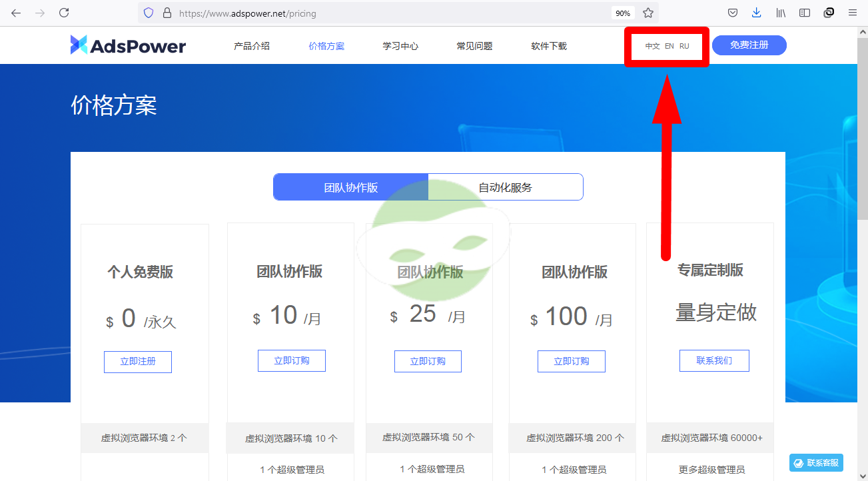Image resolution: width=868 pixels, height=481 pixels.
Task: Click the browser forward arrow
Action: (40, 13)
